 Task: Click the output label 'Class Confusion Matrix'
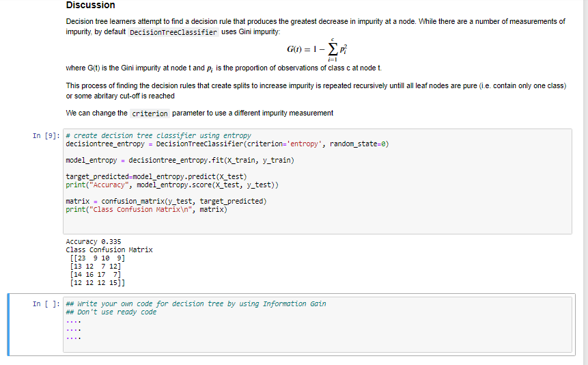point(109,249)
